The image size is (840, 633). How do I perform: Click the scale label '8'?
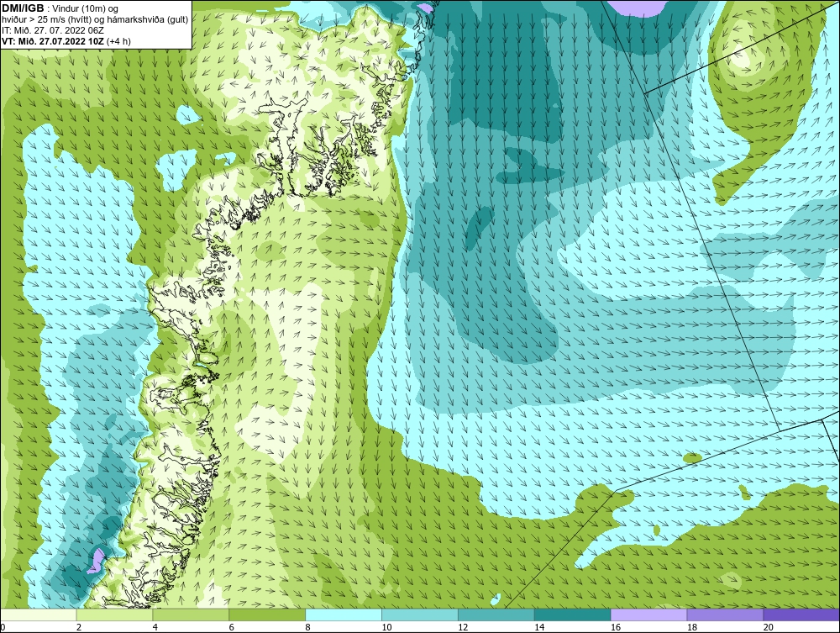[x=307, y=627]
